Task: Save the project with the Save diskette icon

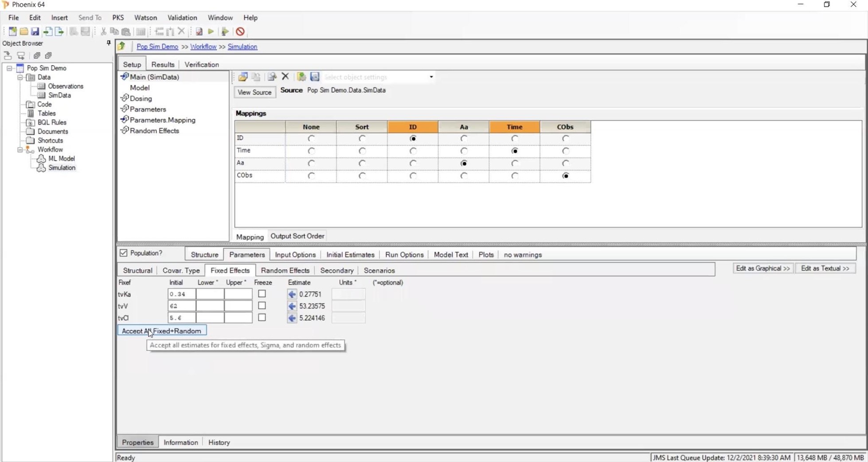Action: click(x=35, y=31)
